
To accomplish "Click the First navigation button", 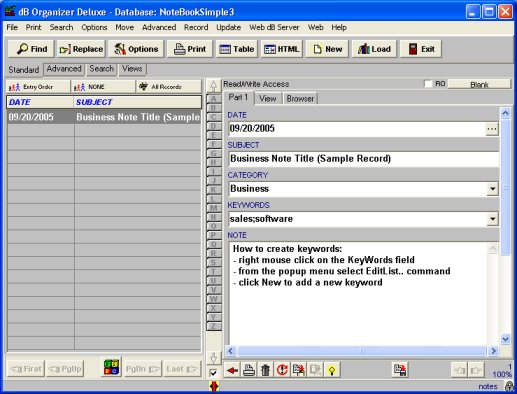I will click(26, 369).
